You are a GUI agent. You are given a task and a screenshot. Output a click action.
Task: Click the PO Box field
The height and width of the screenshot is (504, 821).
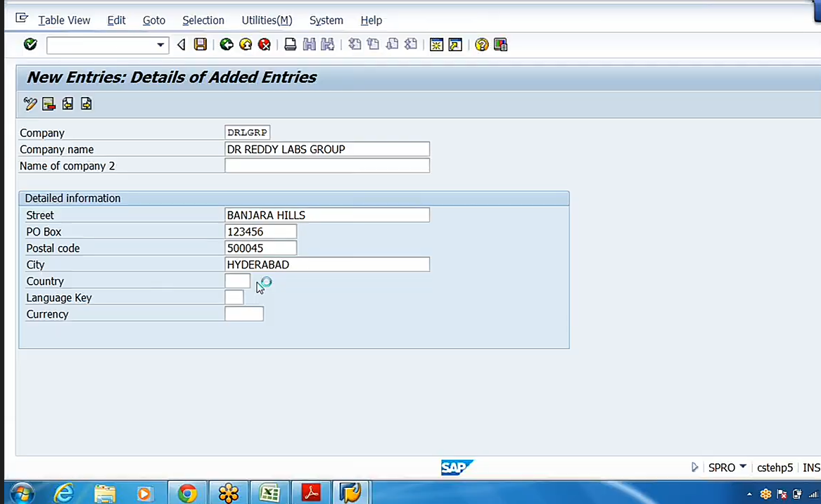tap(261, 231)
